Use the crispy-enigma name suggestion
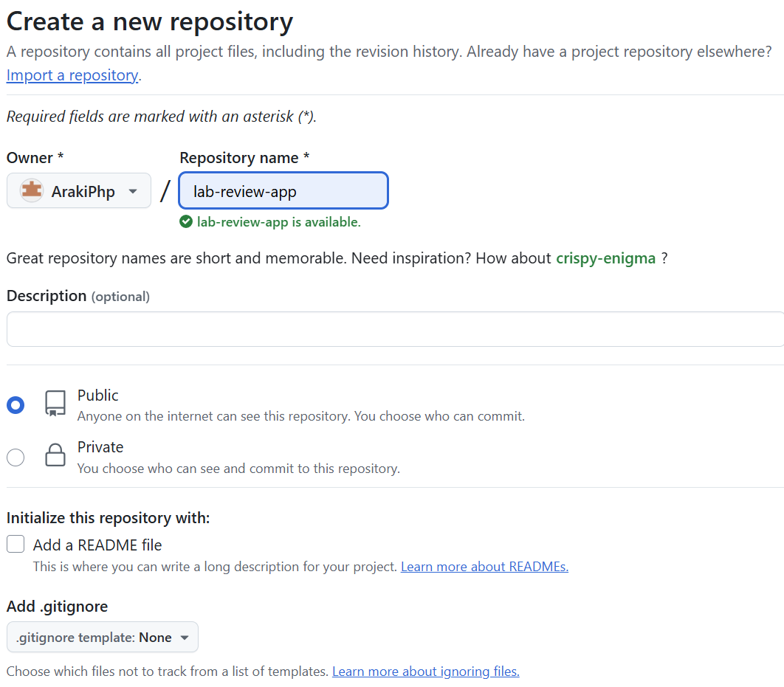The height and width of the screenshot is (687, 784). click(605, 258)
